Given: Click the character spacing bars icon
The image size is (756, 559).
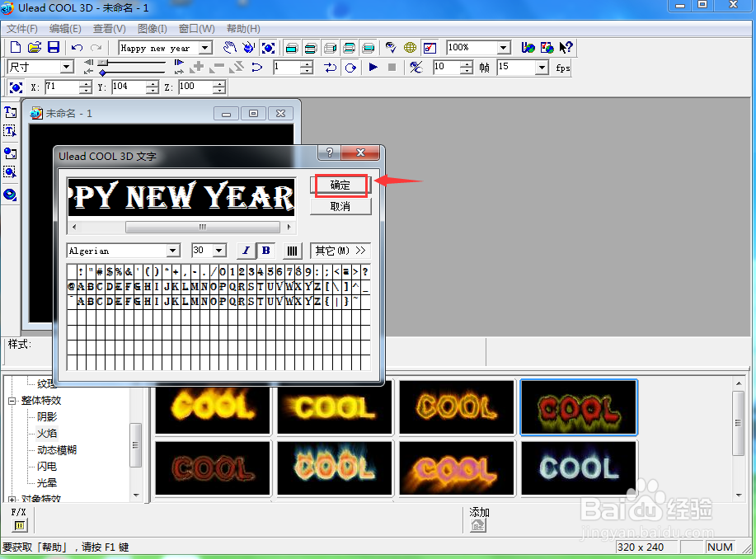Looking at the screenshot, I should (x=292, y=251).
